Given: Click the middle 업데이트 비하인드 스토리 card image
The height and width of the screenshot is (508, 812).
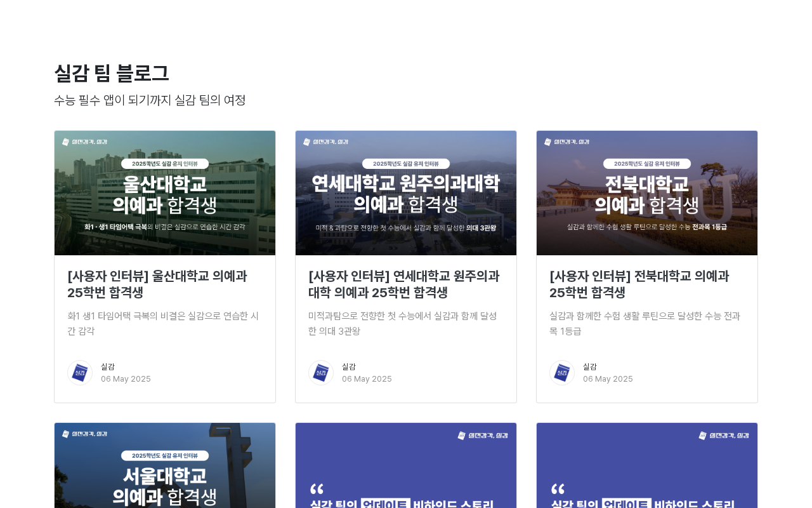Looking at the screenshot, I should click(x=406, y=465).
